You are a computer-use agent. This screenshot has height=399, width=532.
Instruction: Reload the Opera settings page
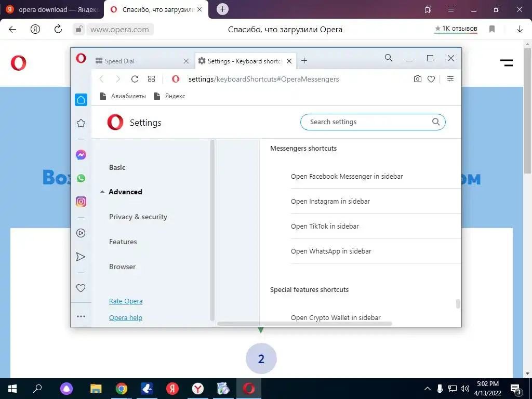(x=135, y=79)
